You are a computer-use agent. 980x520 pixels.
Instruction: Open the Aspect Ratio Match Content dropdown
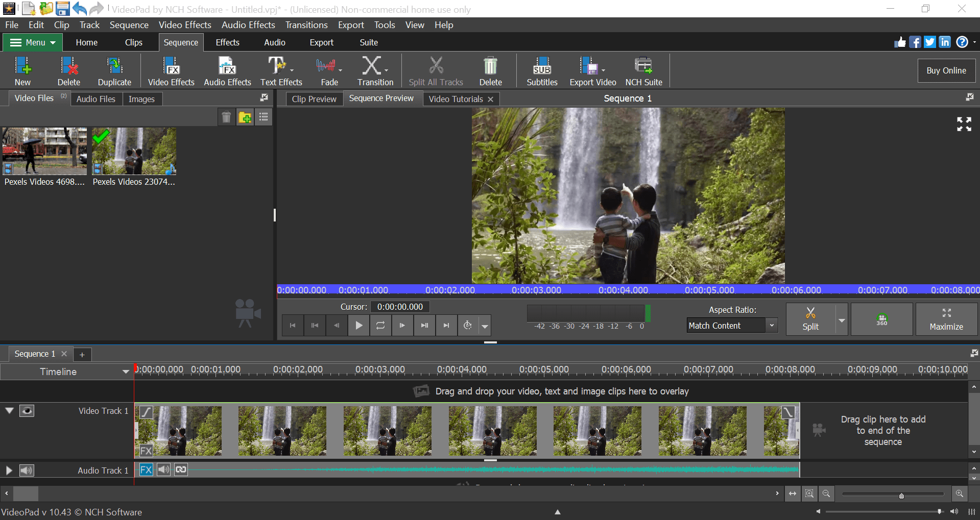732,326
